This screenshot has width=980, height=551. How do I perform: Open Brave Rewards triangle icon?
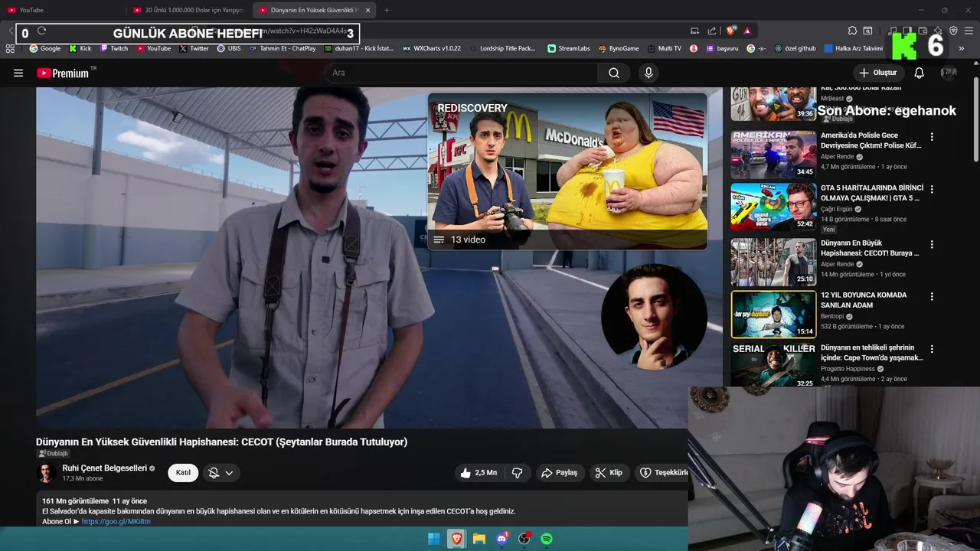click(x=747, y=31)
